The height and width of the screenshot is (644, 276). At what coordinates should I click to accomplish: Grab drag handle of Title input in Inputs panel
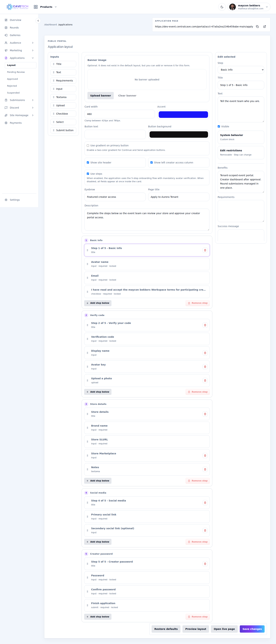click(53, 64)
